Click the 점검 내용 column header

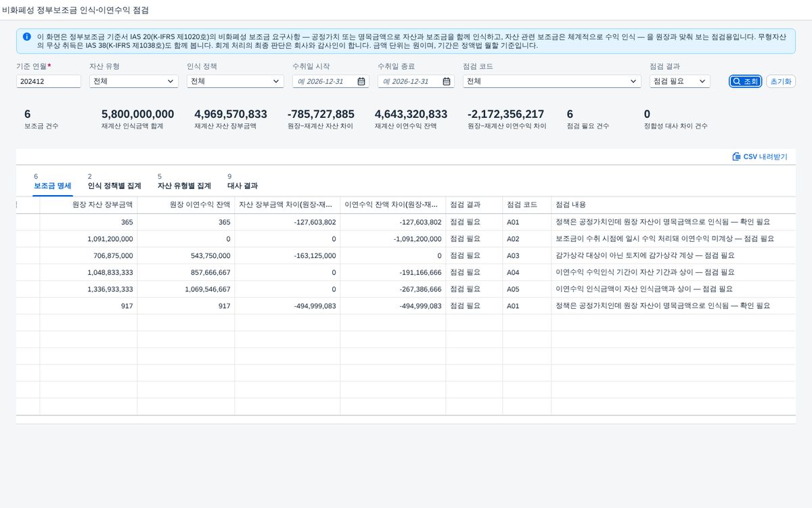pos(673,205)
